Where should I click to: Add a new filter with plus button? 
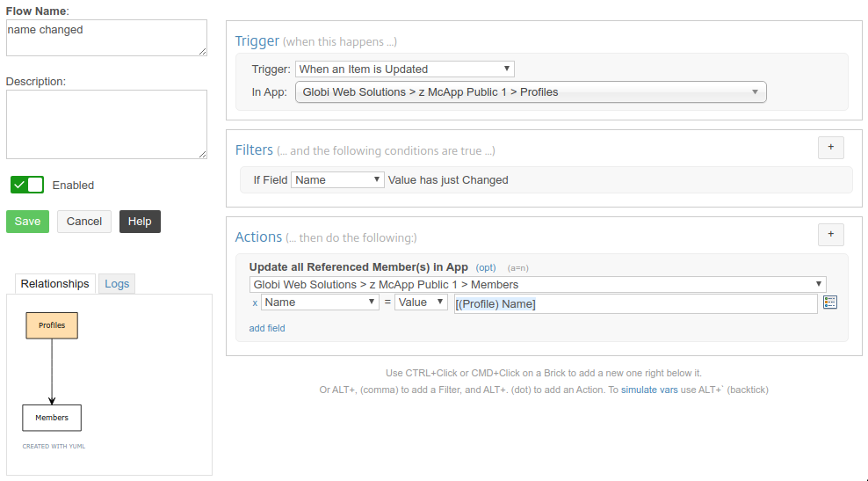pyautogui.click(x=831, y=148)
